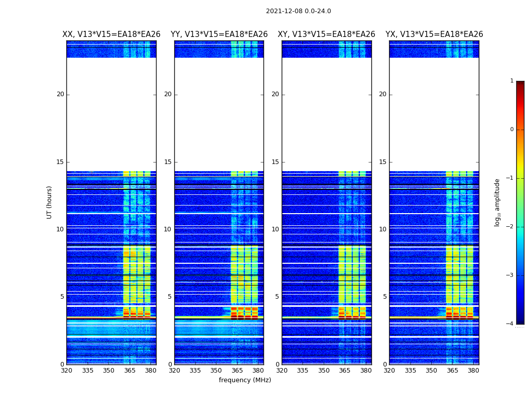Click colorbar tick label -4 at bottom

coord(510,324)
